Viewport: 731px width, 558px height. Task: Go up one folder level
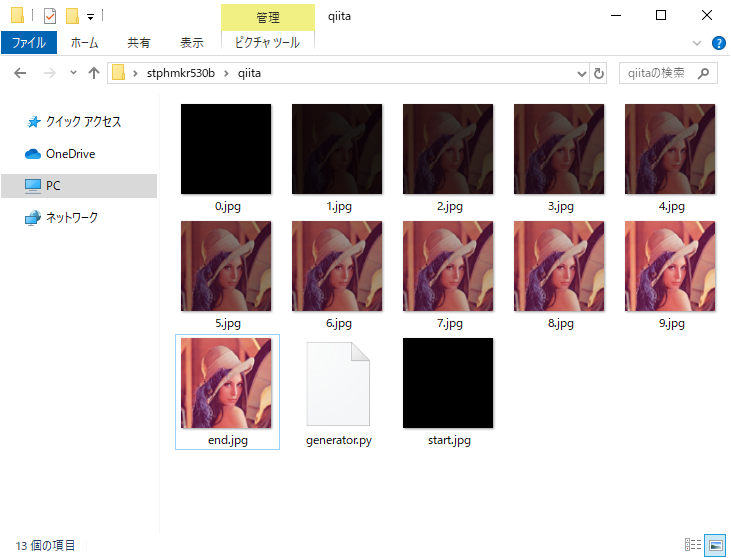[x=94, y=73]
